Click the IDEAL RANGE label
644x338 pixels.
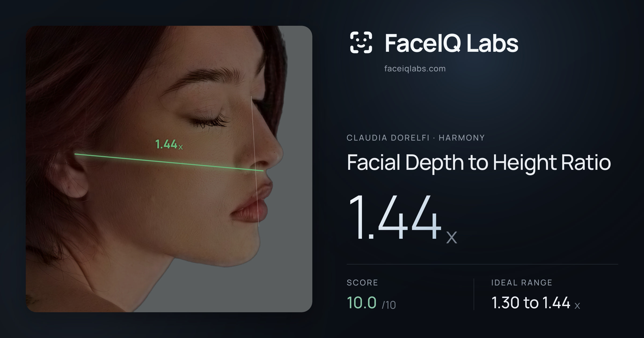point(522,283)
